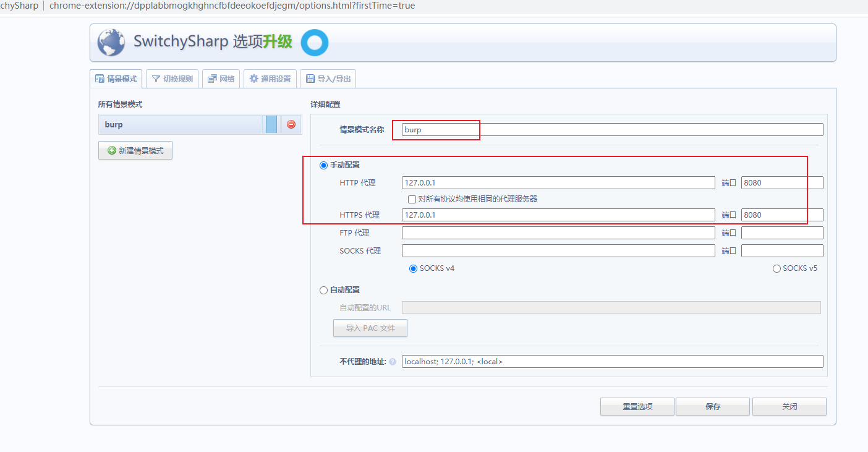The height and width of the screenshot is (452, 868).
Task: Focus the SOCKS 代理 port field
Action: coord(782,250)
